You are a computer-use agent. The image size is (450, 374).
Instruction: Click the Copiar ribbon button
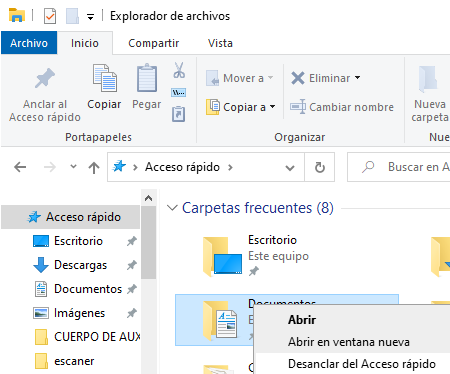pyautogui.click(x=104, y=87)
